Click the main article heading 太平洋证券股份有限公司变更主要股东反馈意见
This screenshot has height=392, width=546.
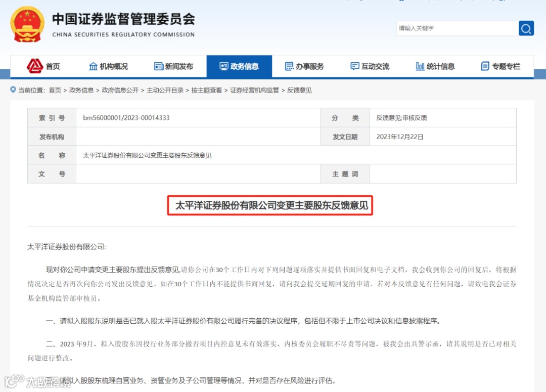271,205
